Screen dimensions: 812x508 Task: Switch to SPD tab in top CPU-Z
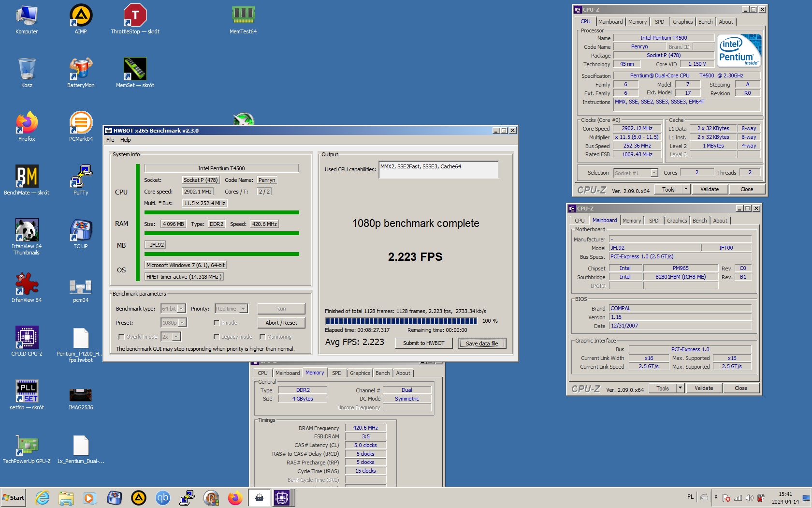click(659, 22)
